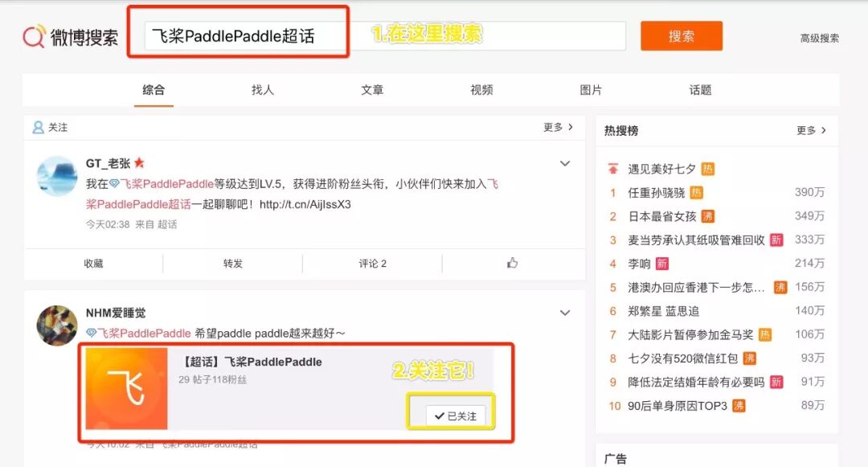Viewport: 868px width, 467px height.
Task: Open the dropdown arrow on GT_老张's post
Action: pos(565,163)
